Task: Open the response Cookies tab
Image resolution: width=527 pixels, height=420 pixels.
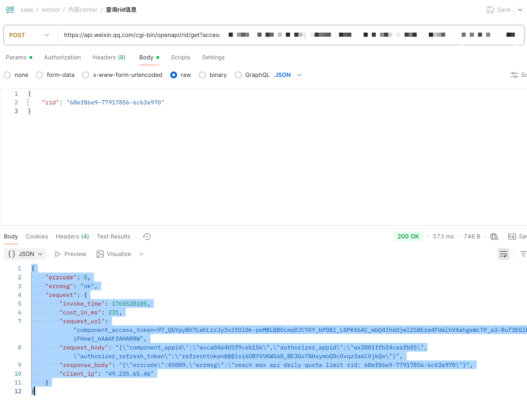Action: (37, 236)
